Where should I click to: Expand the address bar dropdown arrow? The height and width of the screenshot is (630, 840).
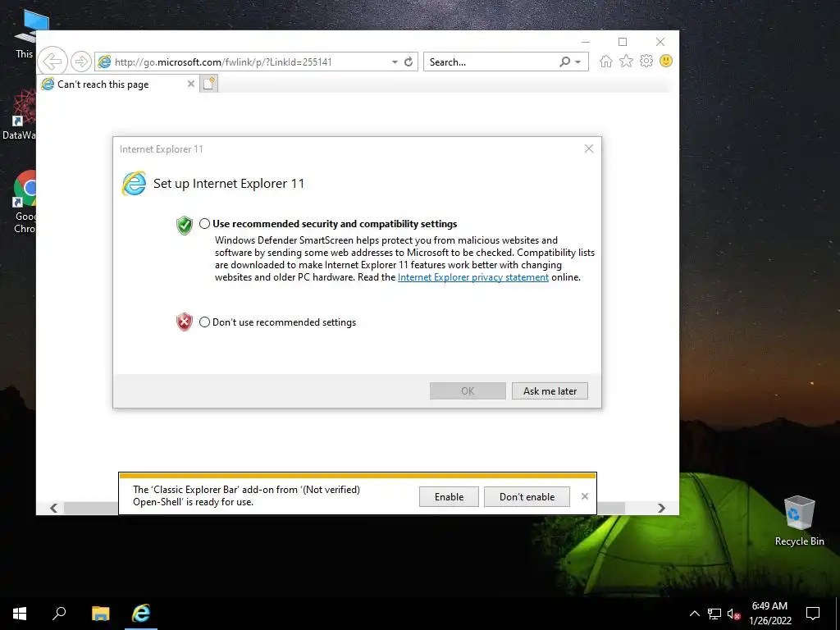(x=395, y=62)
